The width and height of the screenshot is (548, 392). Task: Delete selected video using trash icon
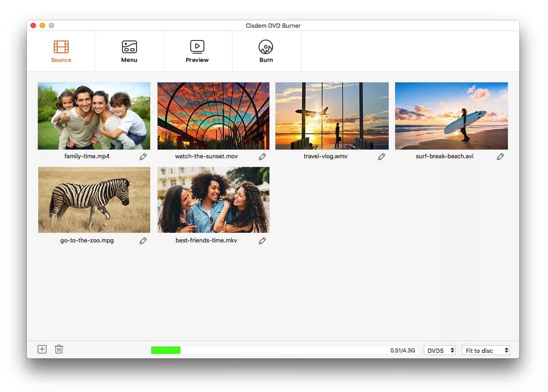pyautogui.click(x=59, y=349)
